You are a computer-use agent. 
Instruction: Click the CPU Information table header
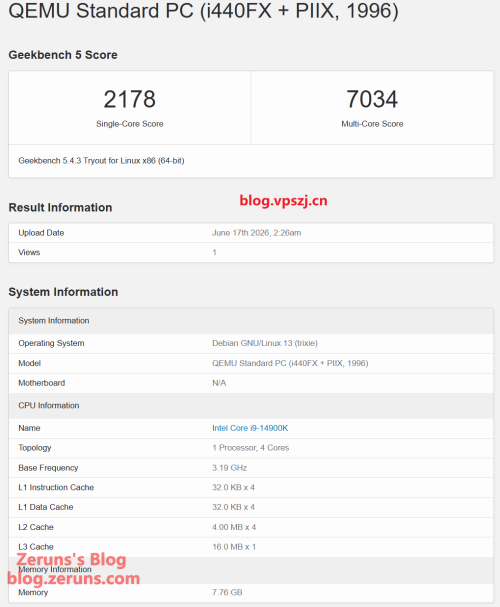pos(49,405)
